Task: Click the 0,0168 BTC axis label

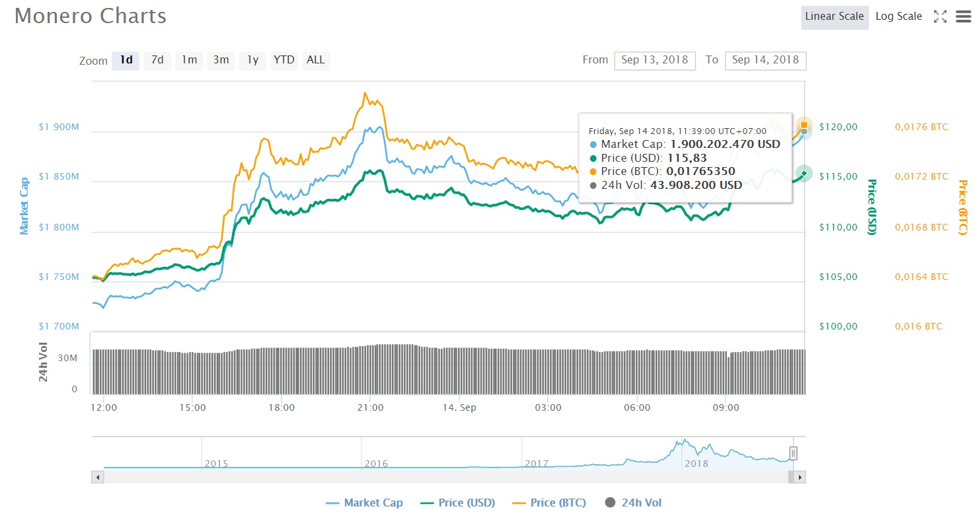Action: (x=922, y=227)
